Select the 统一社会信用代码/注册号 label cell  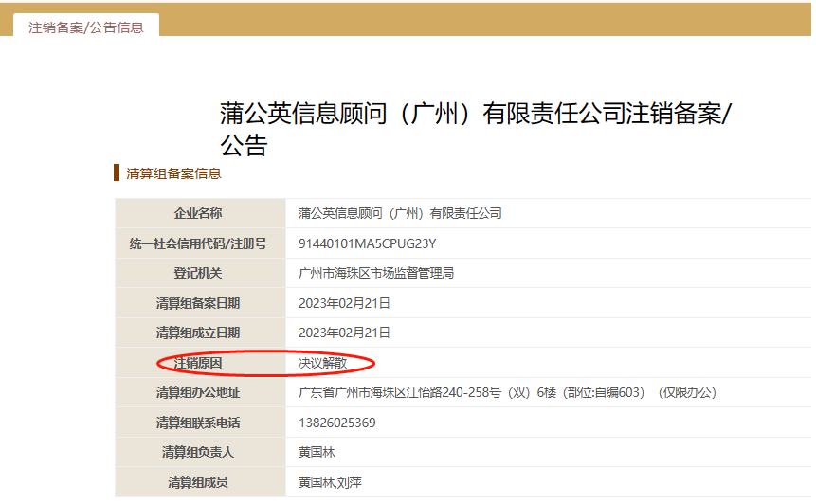tap(198, 243)
